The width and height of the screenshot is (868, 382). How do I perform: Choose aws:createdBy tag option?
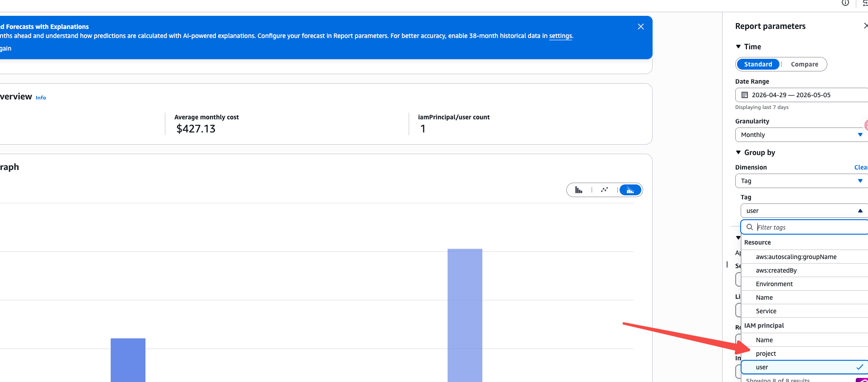coord(805,270)
